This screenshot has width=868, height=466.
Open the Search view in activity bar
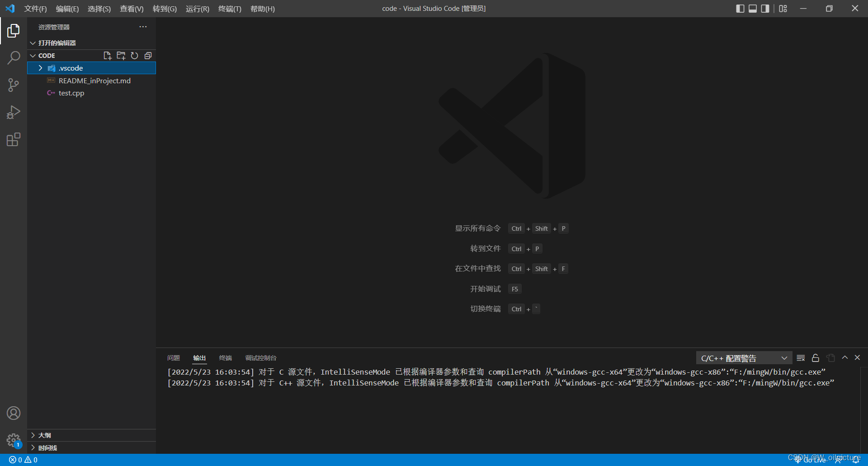(x=14, y=58)
